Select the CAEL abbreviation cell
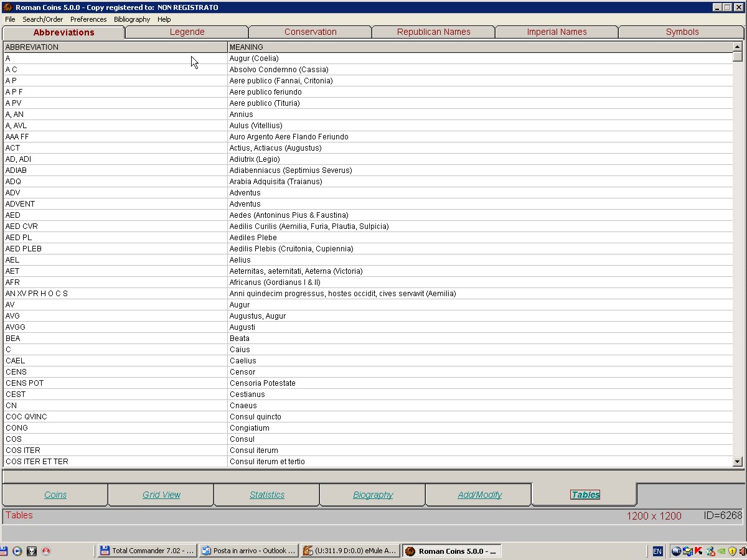Image resolution: width=747 pixels, height=560 pixels. pos(115,361)
